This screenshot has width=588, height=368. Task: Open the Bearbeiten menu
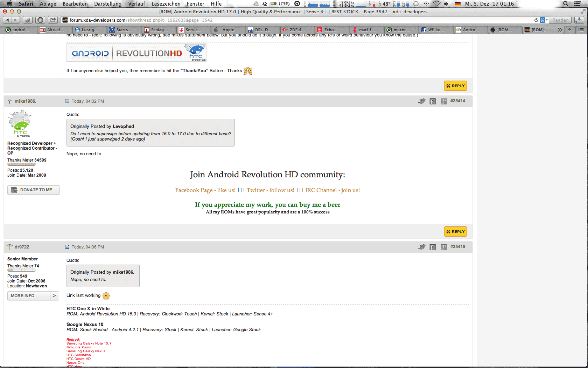[75, 4]
